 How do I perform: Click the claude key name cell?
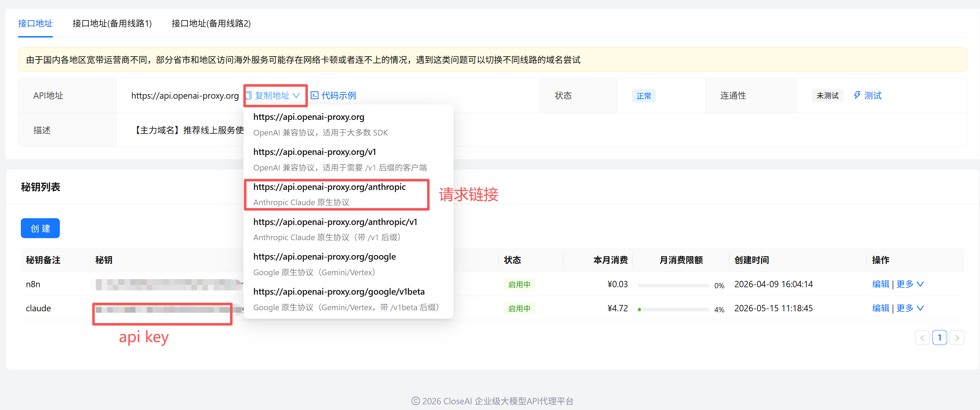click(38, 308)
